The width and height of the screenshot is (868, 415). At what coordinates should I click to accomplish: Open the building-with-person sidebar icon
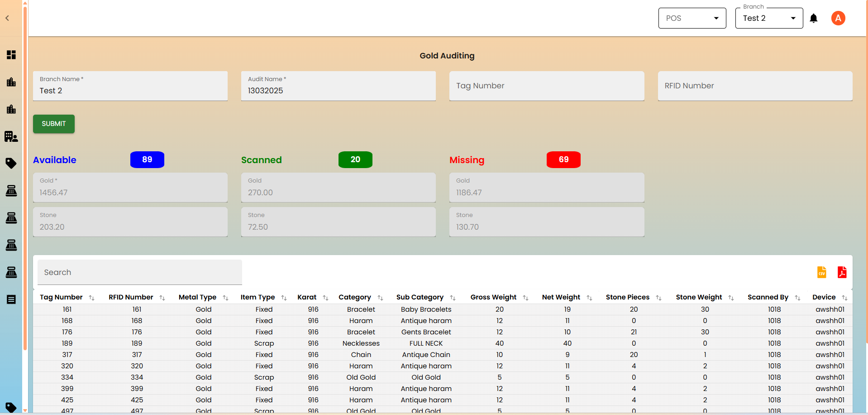click(11, 136)
